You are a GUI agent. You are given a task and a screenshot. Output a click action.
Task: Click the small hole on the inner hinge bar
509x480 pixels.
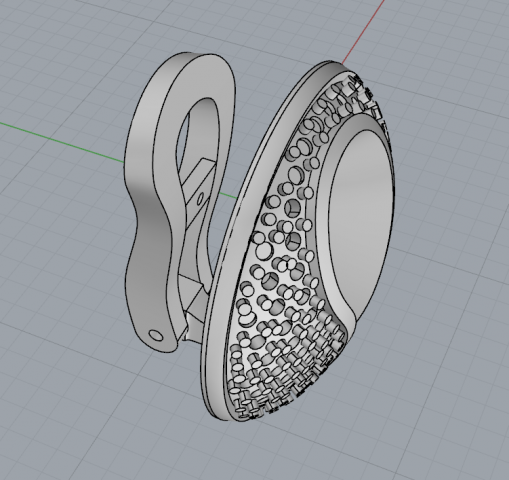tap(200, 199)
